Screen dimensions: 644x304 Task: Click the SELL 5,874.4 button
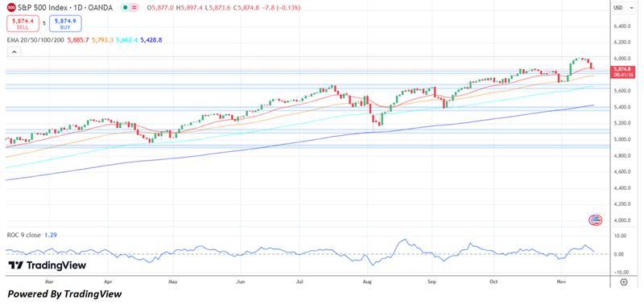tap(23, 24)
